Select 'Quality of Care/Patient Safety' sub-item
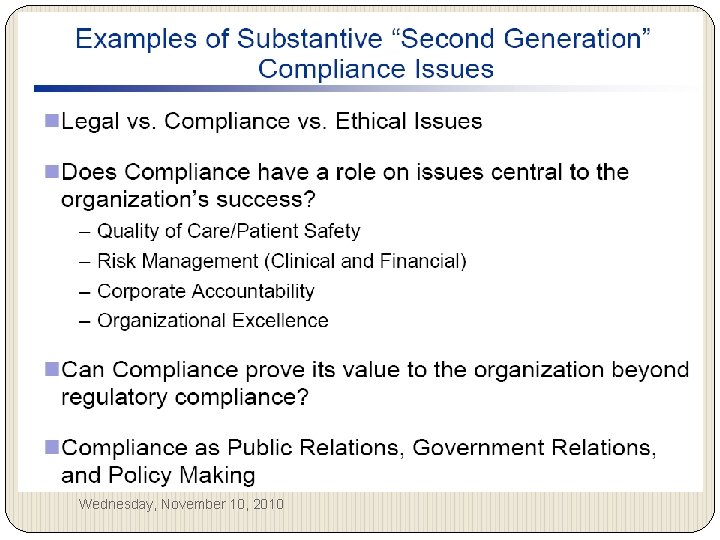 pos(228,231)
